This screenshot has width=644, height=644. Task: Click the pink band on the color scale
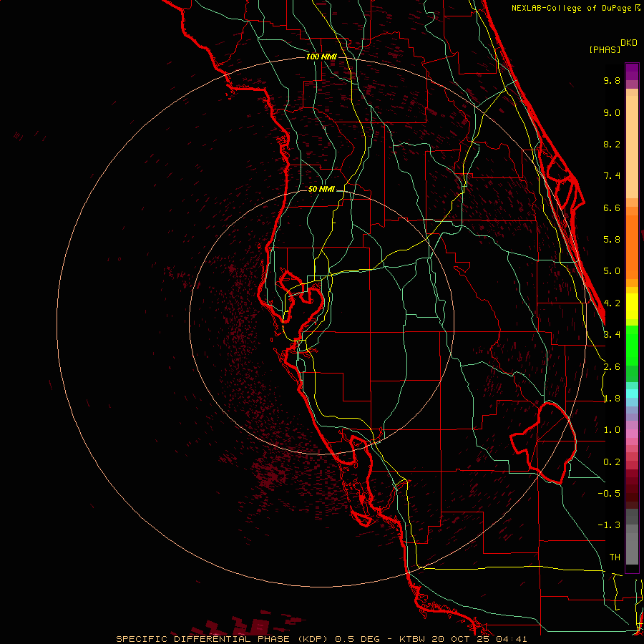tap(632, 431)
